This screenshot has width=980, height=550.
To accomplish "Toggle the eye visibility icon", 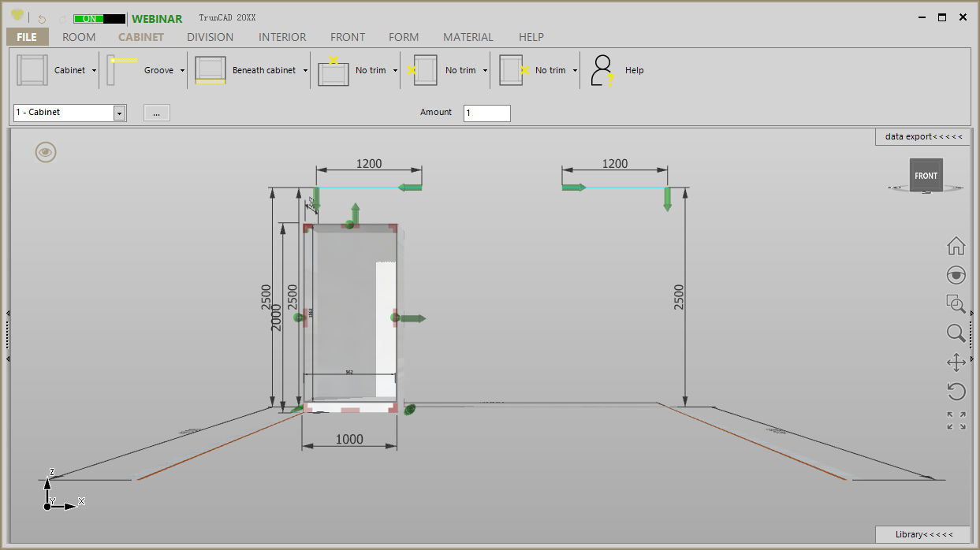I will 46,152.
